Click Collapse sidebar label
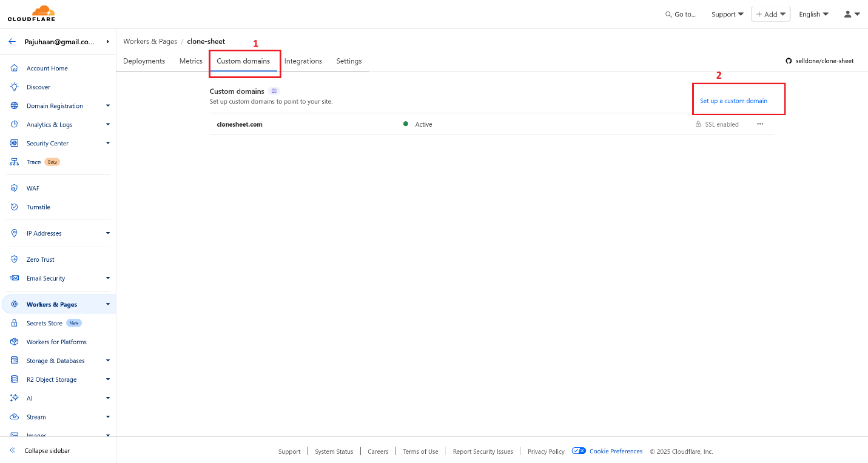The image size is (868, 463). point(47,451)
